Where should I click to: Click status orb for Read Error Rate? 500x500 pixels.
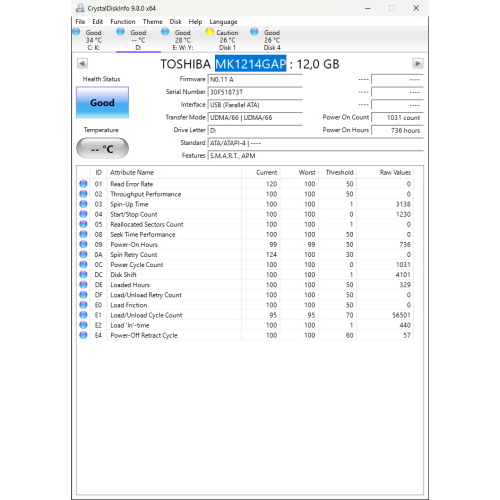(x=83, y=184)
